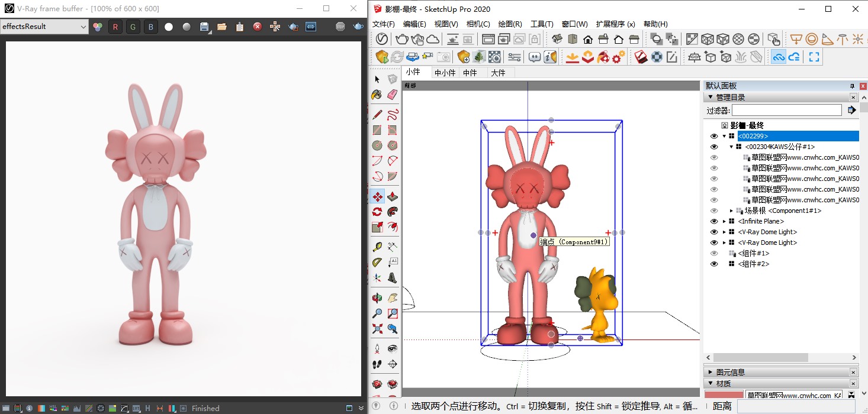Choose the Rectangle drawing tool
The height and width of the screenshot is (414, 868).
[x=377, y=130]
